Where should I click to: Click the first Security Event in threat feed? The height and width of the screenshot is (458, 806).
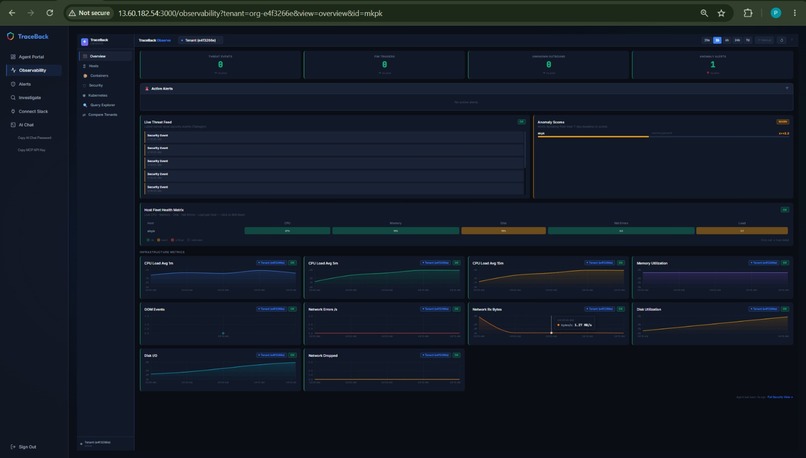tap(334, 137)
